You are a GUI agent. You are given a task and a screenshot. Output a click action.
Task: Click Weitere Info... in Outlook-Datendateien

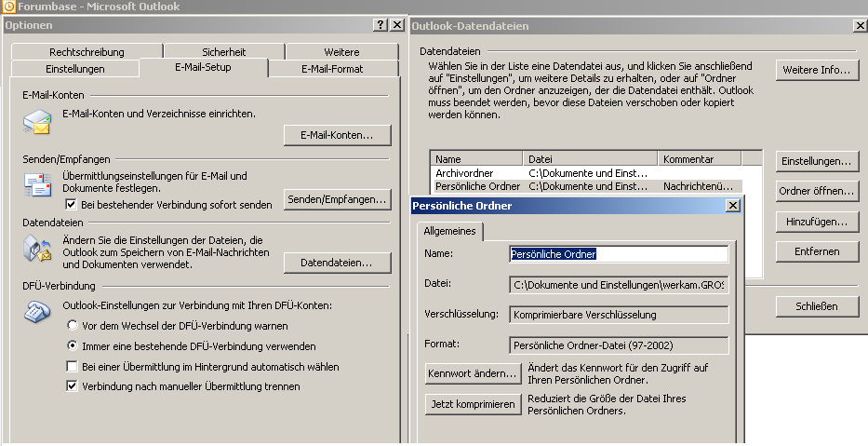817,70
